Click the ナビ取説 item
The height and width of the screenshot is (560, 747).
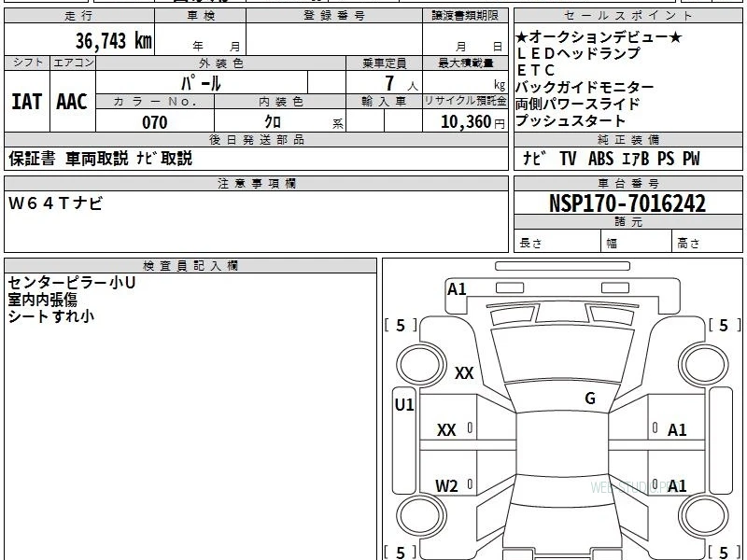(x=164, y=159)
